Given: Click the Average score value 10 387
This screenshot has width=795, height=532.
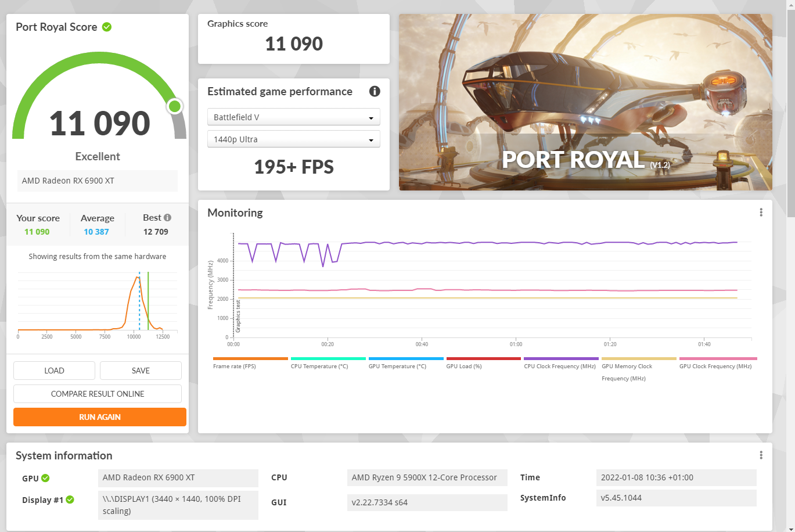Looking at the screenshot, I should [96, 232].
